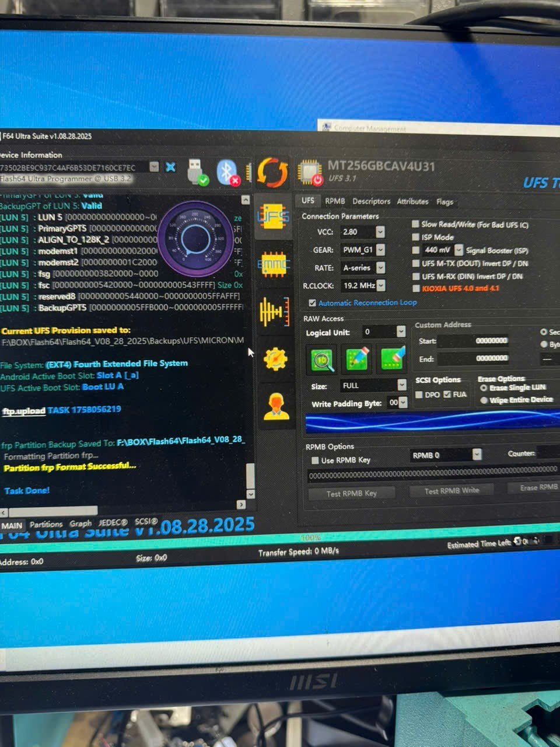The height and width of the screenshot is (747, 560).
Task: Switch to the Descriptors tab
Action: point(372,201)
